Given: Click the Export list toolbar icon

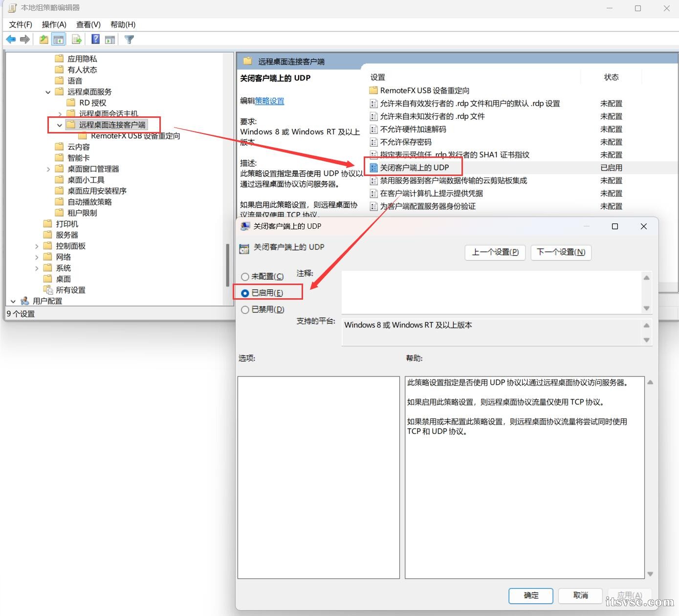Looking at the screenshot, I should coord(77,40).
